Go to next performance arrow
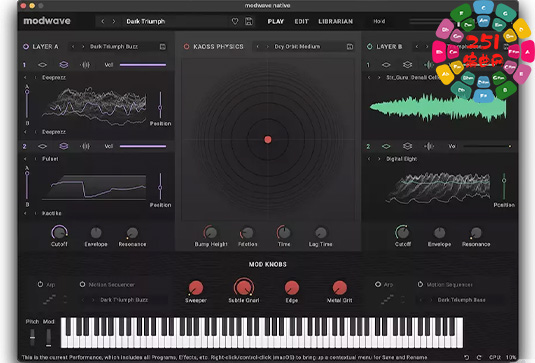This screenshot has width=535, height=363. 114,21
